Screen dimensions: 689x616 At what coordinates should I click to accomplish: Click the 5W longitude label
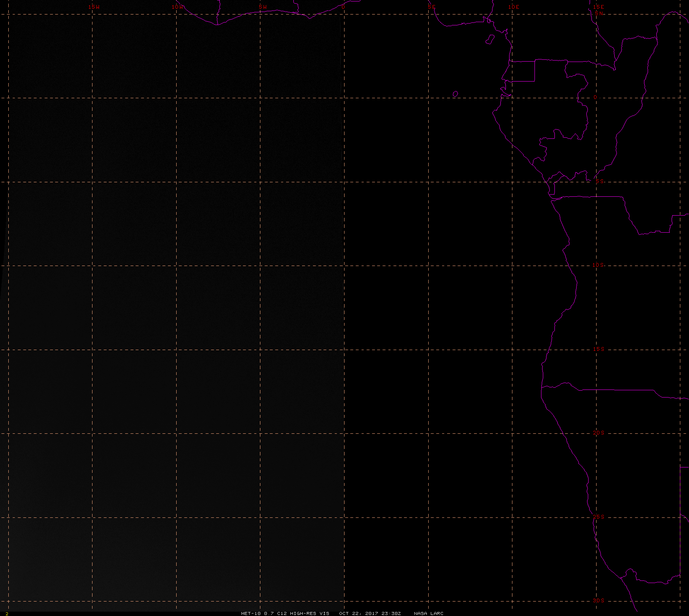[263, 7]
